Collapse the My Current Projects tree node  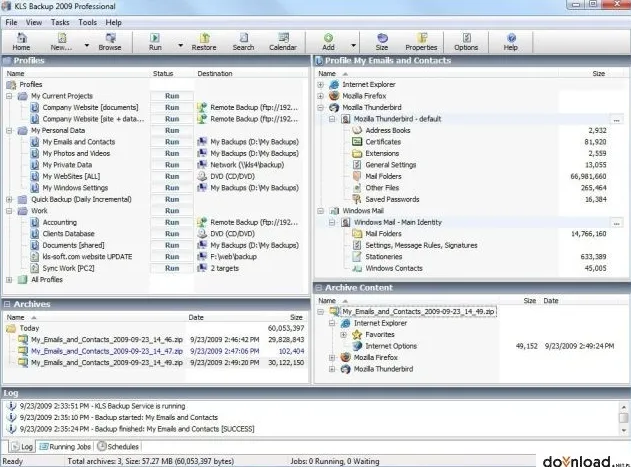pos(9,96)
